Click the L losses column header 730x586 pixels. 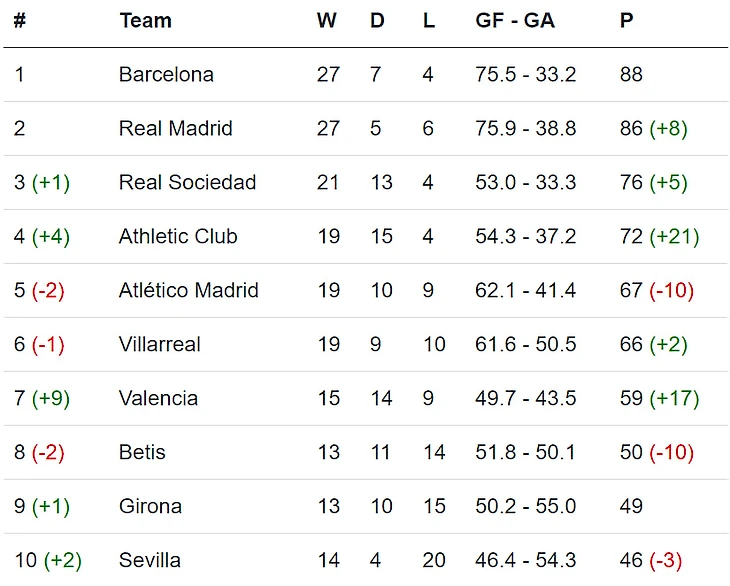429,21
